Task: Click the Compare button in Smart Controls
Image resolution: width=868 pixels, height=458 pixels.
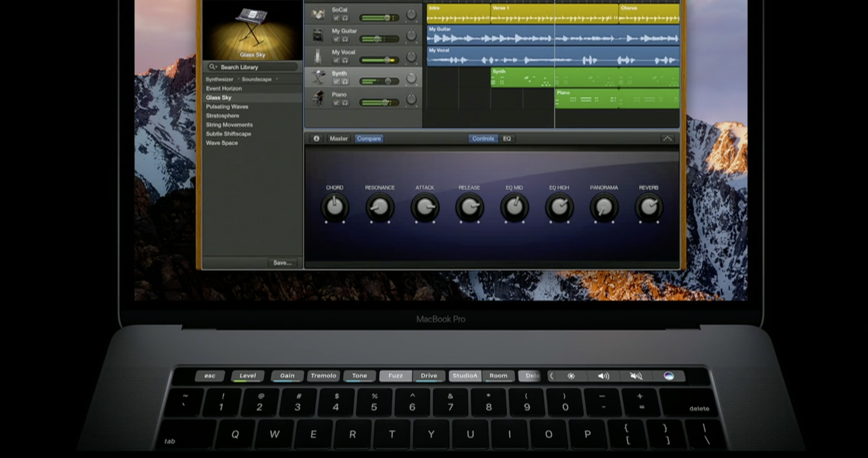Action: (x=369, y=138)
